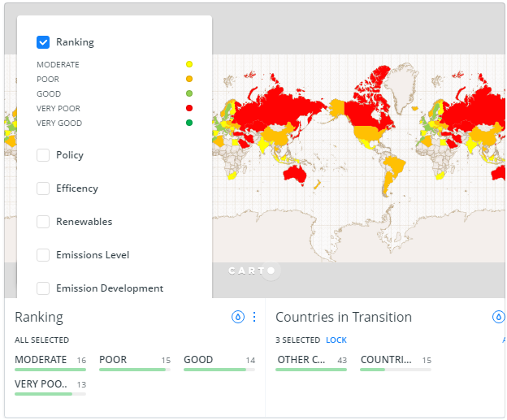Check the Emission Development layer box
This screenshot has height=420, width=507.
[43, 288]
